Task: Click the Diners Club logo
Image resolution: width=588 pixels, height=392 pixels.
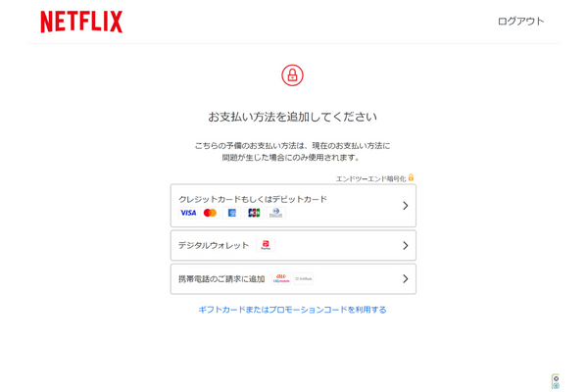Action: point(276,213)
